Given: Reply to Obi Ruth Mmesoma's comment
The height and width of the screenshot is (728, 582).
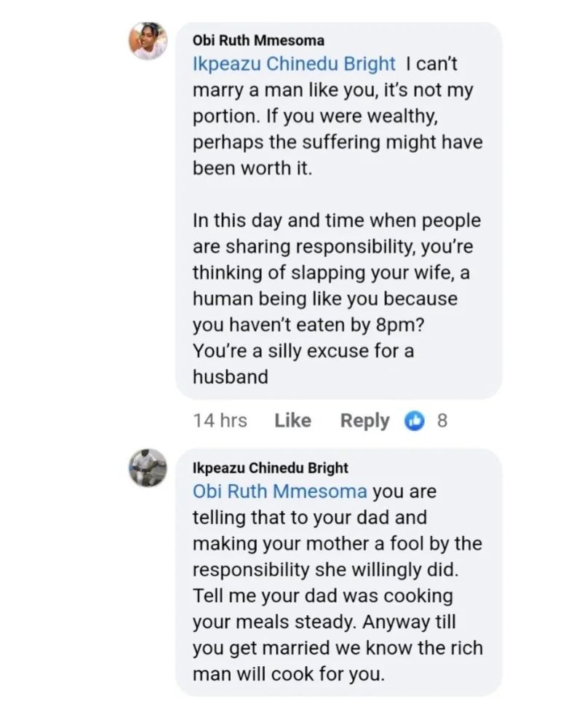Looking at the screenshot, I should point(364,421).
